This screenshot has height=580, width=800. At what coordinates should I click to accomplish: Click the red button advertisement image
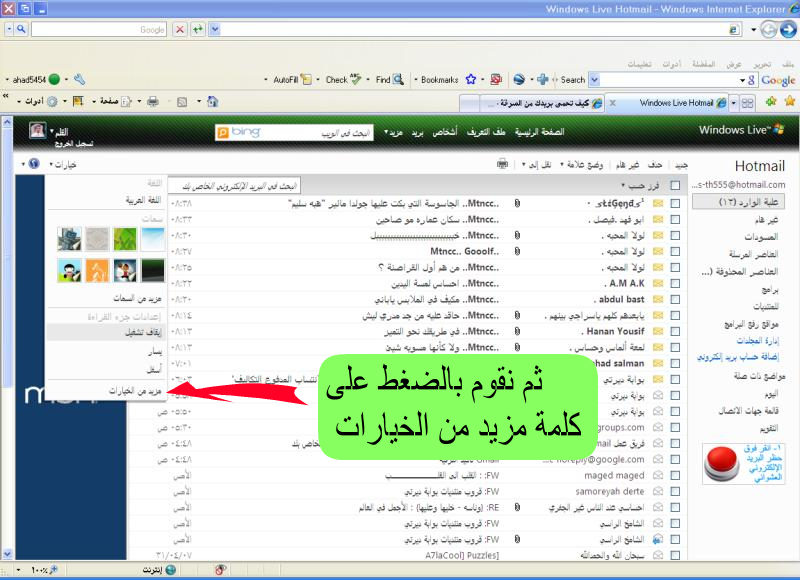[721, 463]
